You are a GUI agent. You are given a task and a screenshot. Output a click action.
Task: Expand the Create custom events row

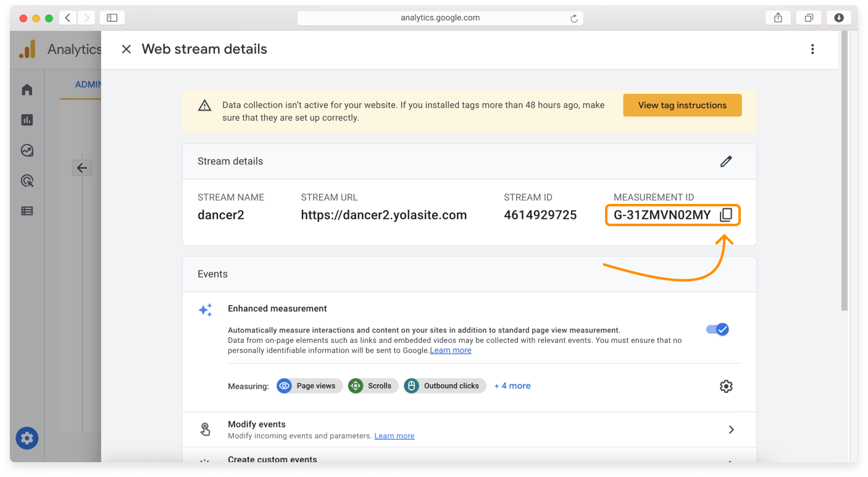[x=731, y=460]
